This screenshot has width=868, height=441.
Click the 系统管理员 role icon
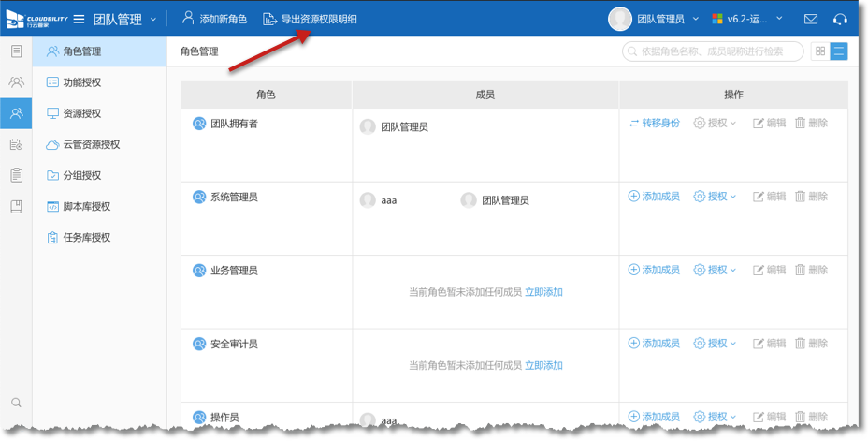click(x=199, y=197)
